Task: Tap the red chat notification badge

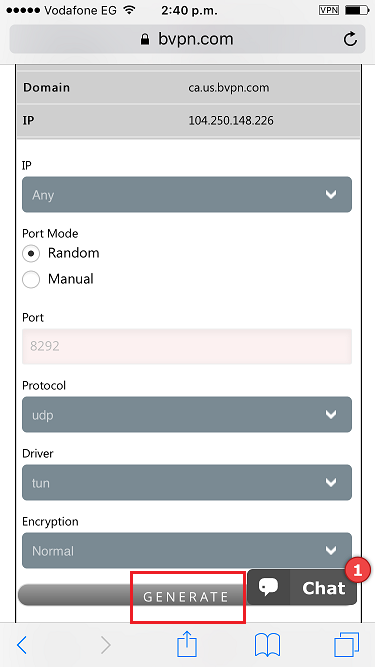Action: 358,569
